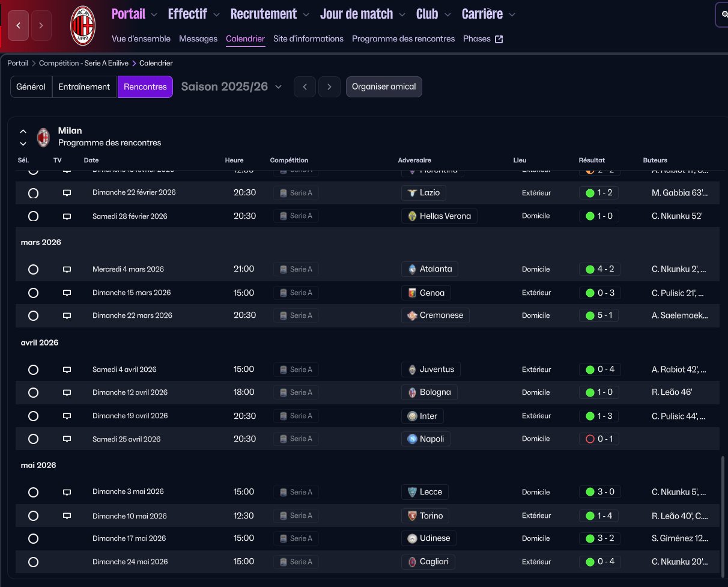
Task: Click the Bologna club badge icon
Action: [x=412, y=392]
